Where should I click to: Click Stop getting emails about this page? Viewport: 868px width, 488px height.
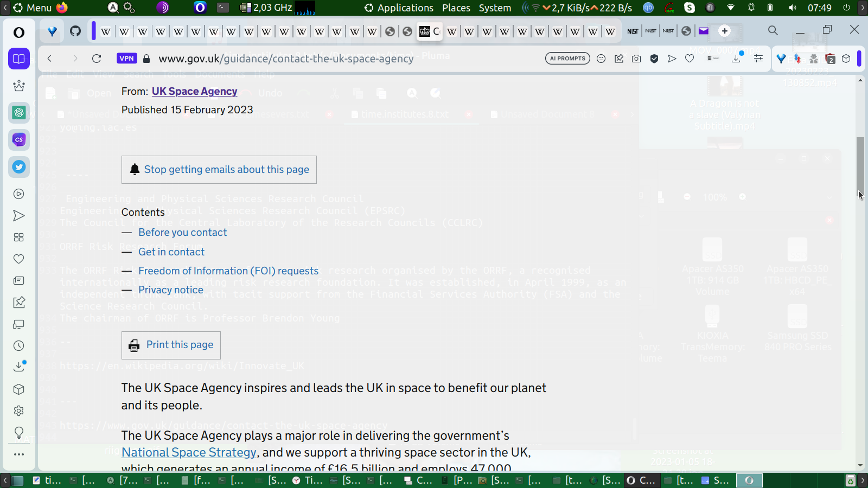[x=219, y=170]
